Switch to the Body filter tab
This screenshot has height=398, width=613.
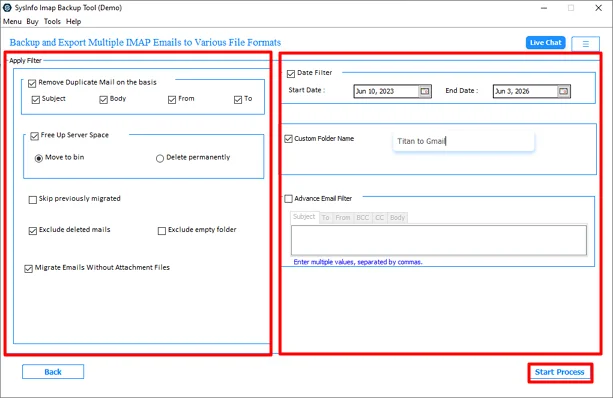397,217
